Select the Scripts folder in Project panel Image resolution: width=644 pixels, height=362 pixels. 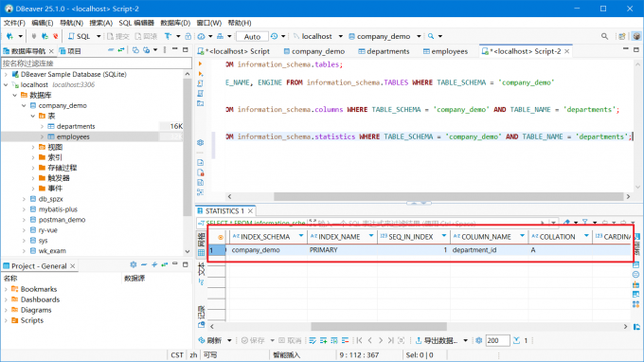31,320
